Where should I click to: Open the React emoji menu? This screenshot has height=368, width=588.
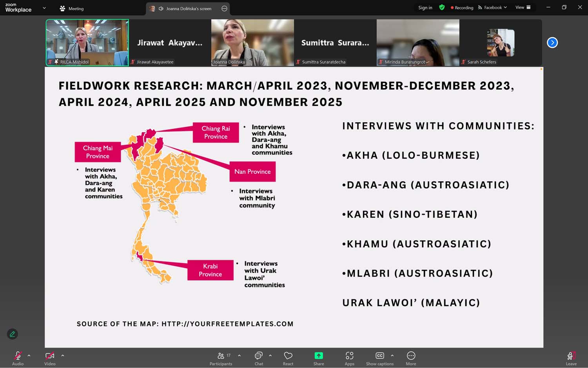click(x=288, y=358)
